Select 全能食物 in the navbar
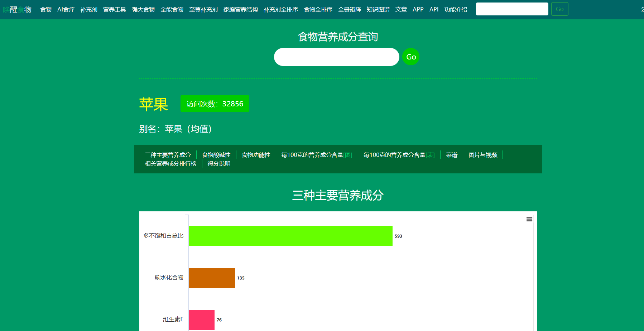 coord(172,10)
